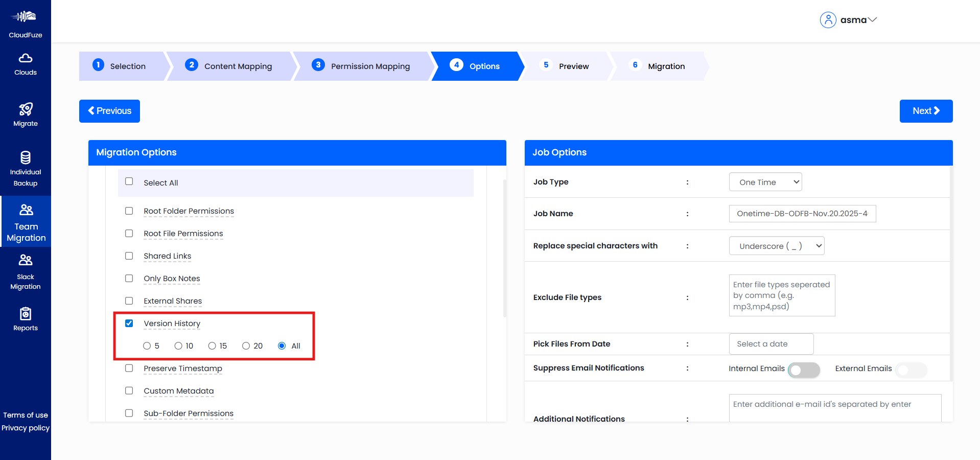Enable the Preserve Timestamp checkbox
Viewport: 980px width, 460px height.
click(129, 368)
